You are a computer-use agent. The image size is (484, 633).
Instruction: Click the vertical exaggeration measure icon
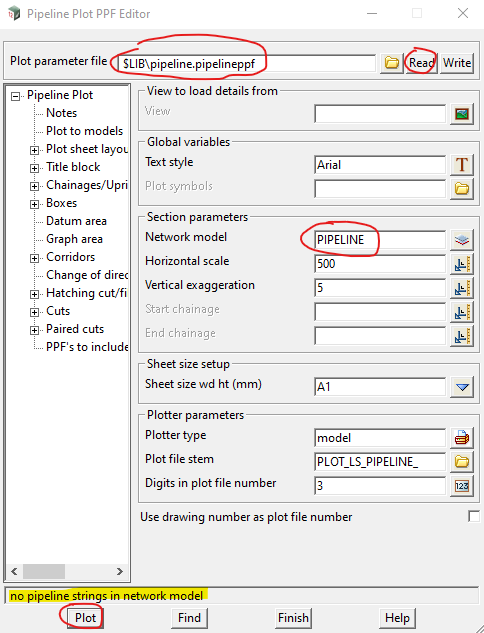(462, 288)
